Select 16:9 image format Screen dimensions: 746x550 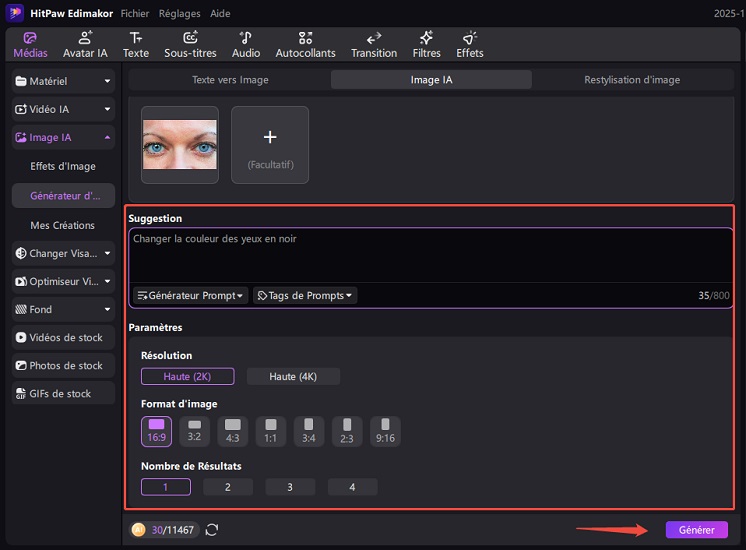click(x=157, y=431)
